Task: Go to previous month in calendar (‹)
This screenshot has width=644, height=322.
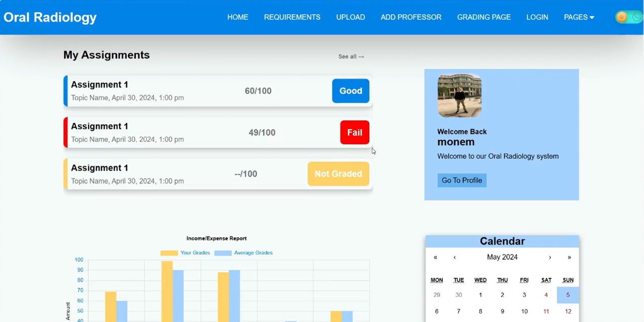Action: [455, 257]
